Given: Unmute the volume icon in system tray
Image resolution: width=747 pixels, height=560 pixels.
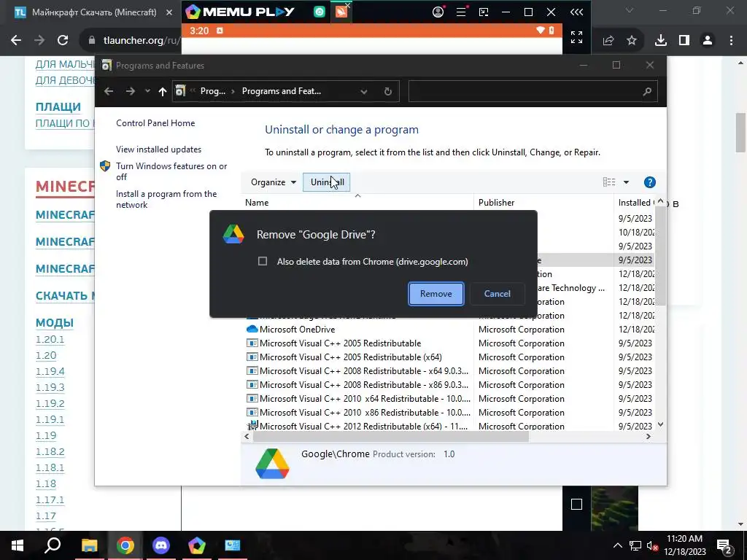Looking at the screenshot, I should tap(652, 545).
